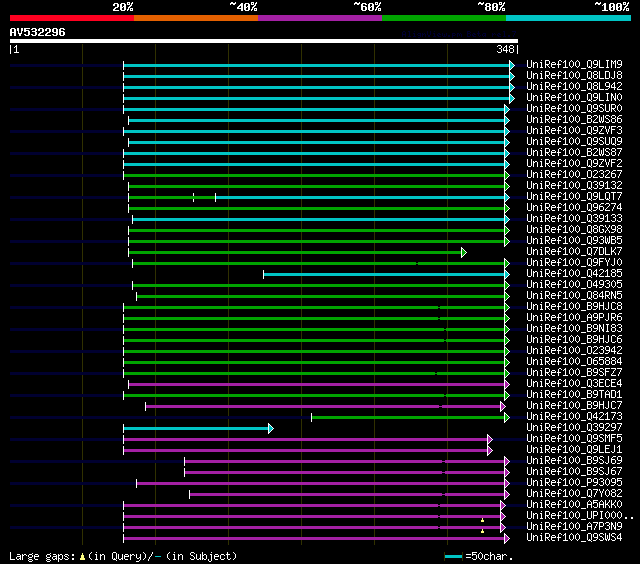Click yellow query gap marker above A7P3N9 bar
The image size is (640, 564).
tap(482, 520)
